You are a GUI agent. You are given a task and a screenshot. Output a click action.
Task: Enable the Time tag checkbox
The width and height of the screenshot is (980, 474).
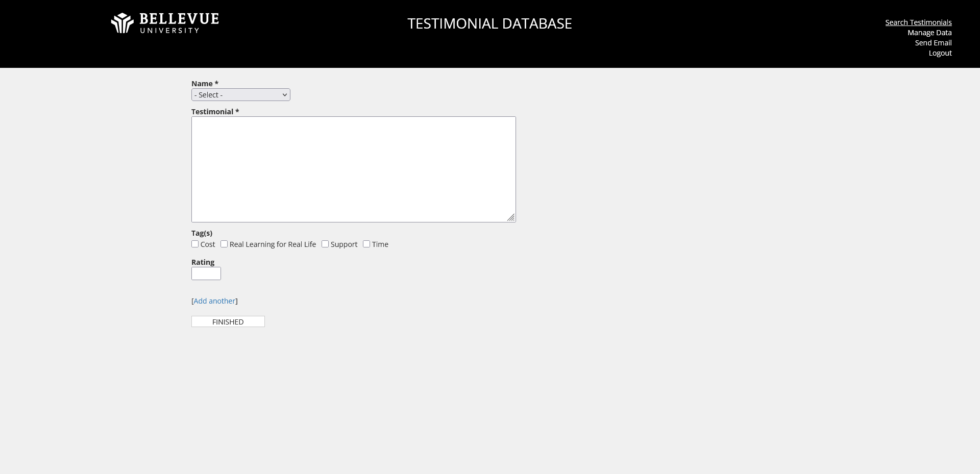[366, 244]
